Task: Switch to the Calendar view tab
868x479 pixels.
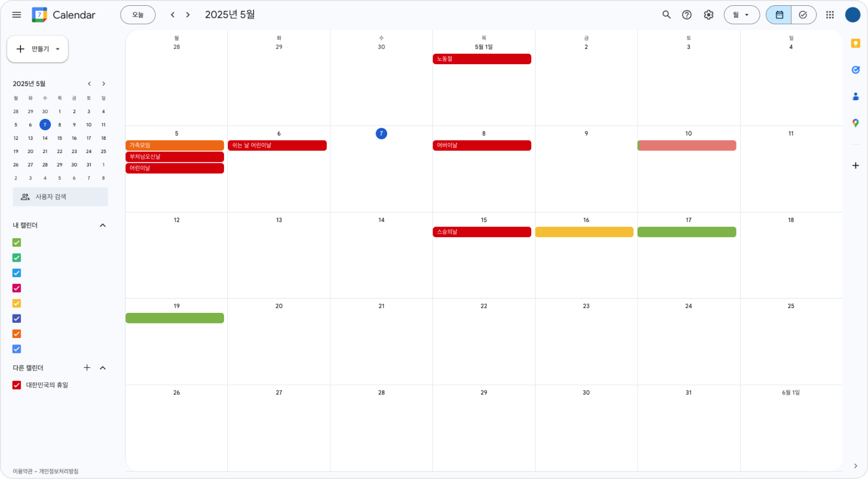Action: 779,15
